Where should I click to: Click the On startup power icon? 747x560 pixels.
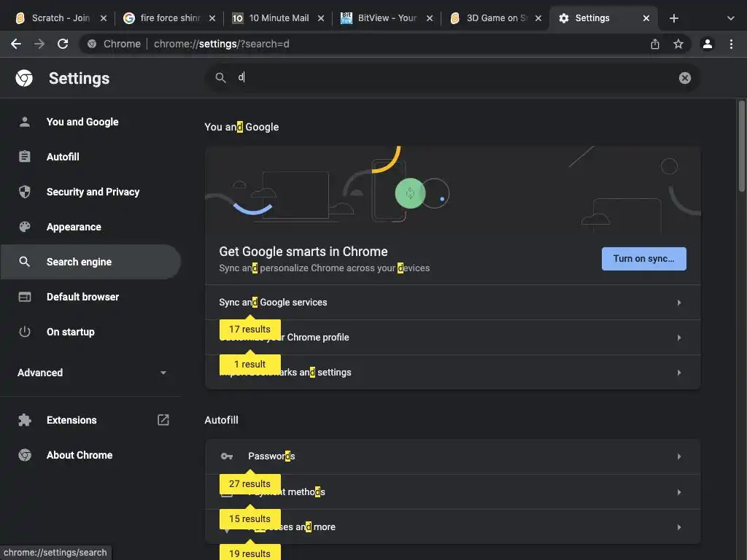point(24,332)
